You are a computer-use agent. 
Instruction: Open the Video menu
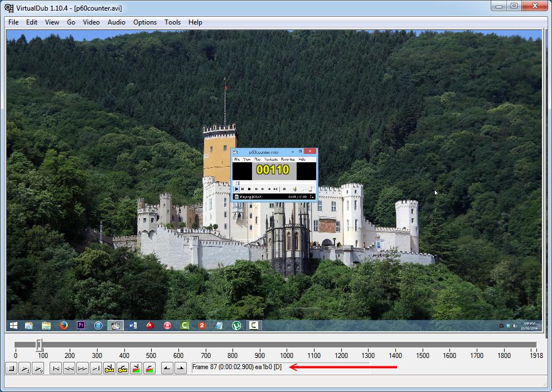[x=91, y=22]
